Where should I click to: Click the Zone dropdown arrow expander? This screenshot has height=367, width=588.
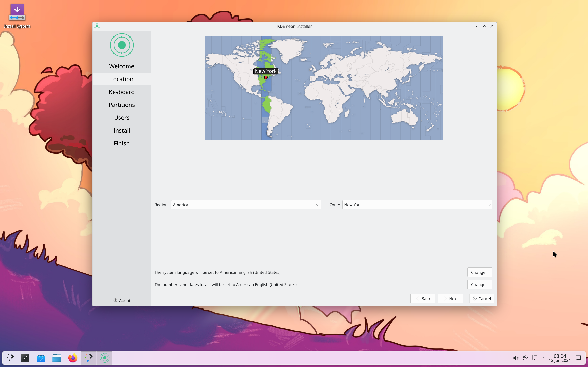(489, 205)
